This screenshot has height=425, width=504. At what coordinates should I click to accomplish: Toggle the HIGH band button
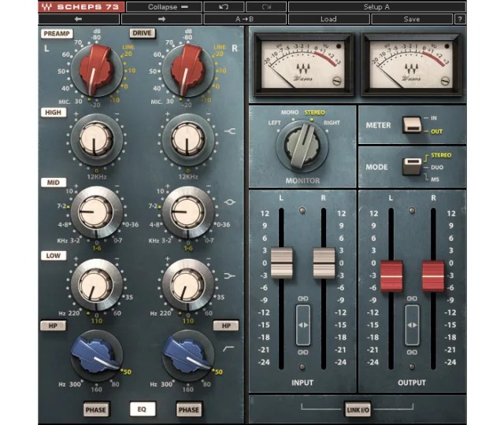coord(53,113)
